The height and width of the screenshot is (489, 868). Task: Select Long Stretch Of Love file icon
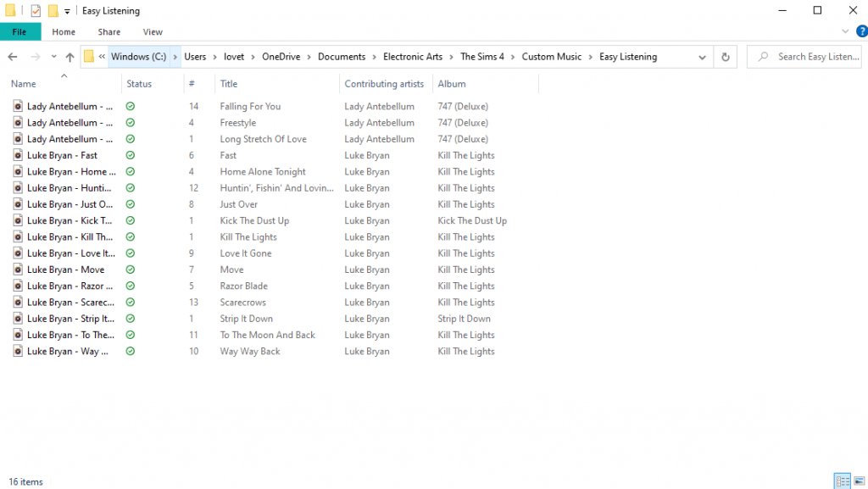pyautogui.click(x=18, y=139)
